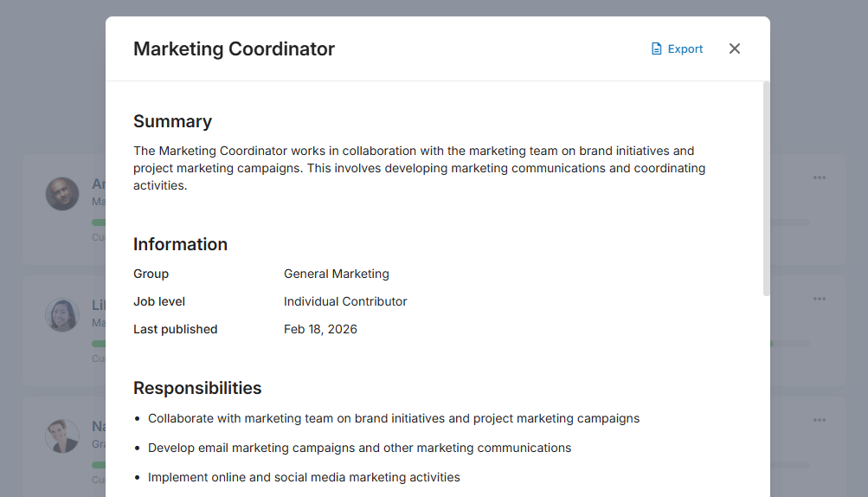Open the more options ellipsis on the first employee card
The height and width of the screenshot is (497, 868).
point(819,177)
